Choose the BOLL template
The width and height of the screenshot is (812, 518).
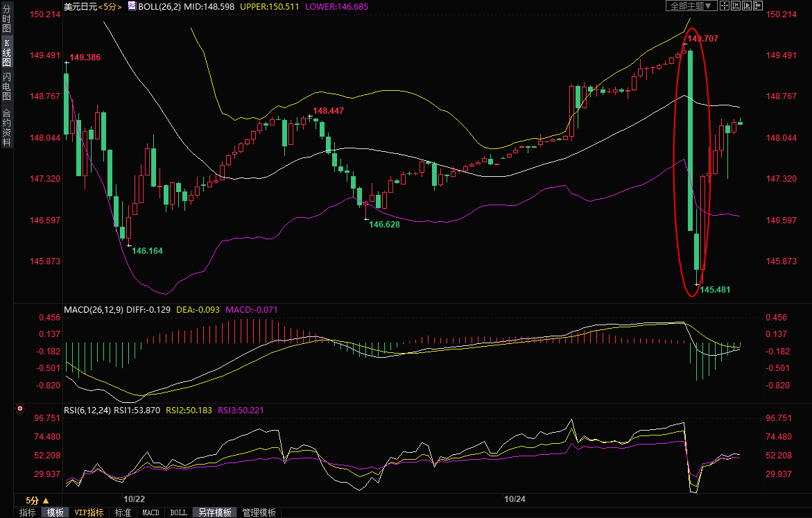click(179, 512)
